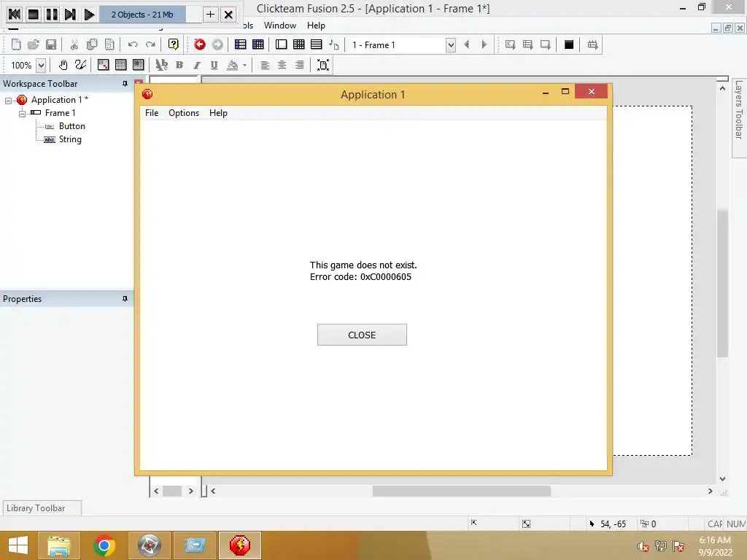
Task: Pause the running application preview
Action: [x=52, y=15]
